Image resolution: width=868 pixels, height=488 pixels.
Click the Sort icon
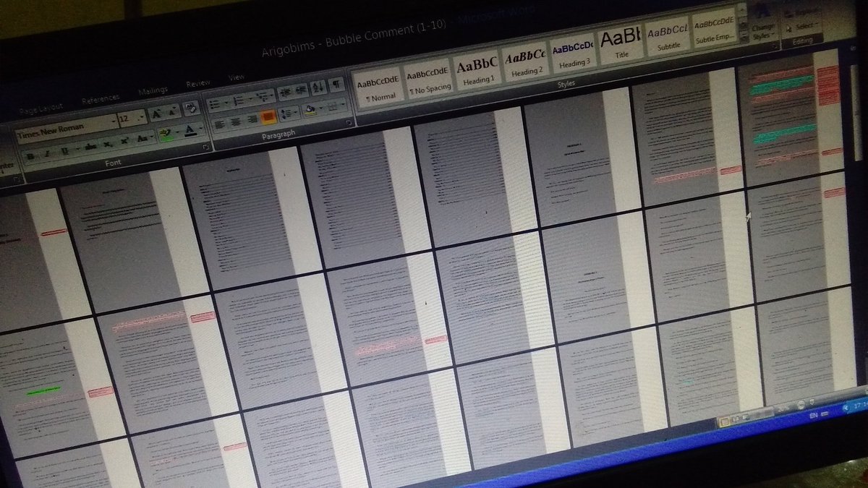click(x=318, y=87)
